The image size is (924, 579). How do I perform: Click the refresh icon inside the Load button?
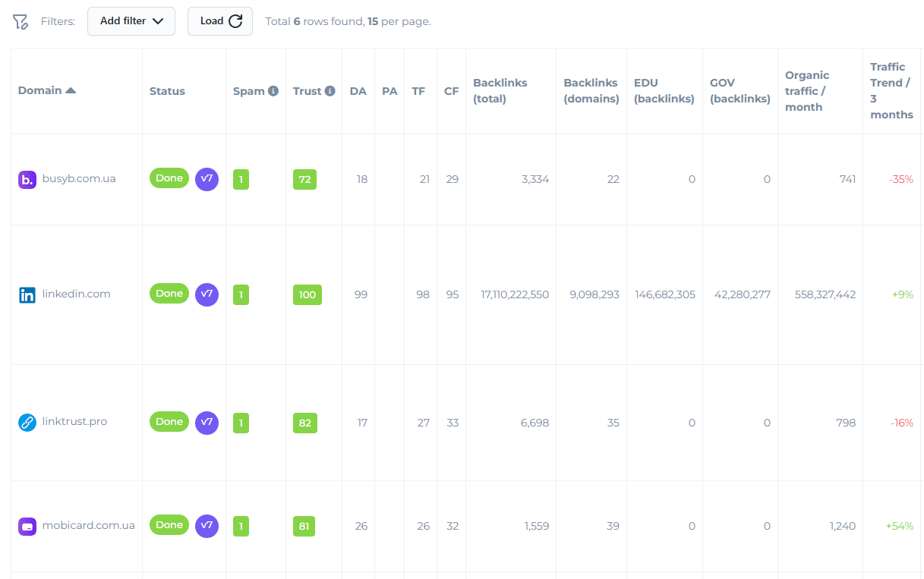(x=235, y=21)
